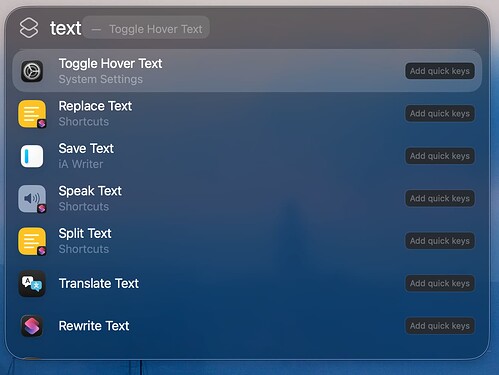The width and height of the screenshot is (499, 375).
Task: Click the Split Text yellow note icon
Action: pyautogui.click(x=32, y=241)
